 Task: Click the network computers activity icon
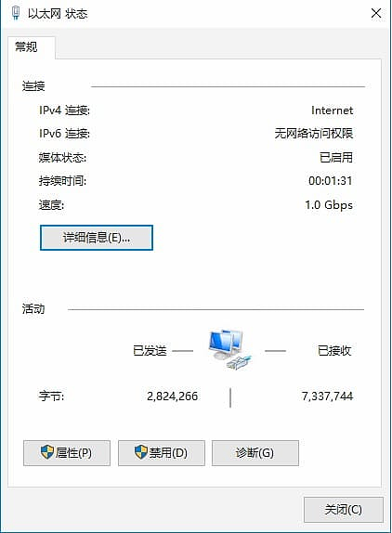pyautogui.click(x=229, y=349)
